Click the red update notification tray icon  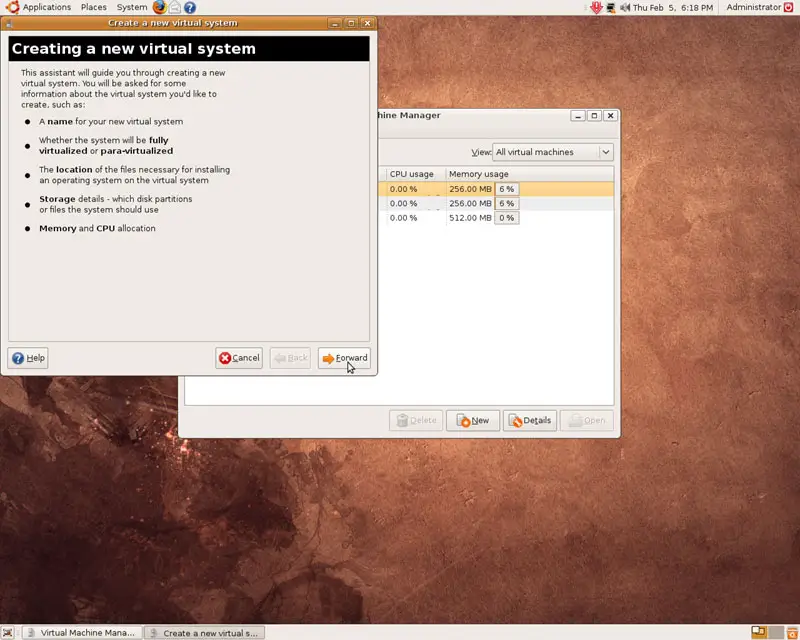[597, 7]
